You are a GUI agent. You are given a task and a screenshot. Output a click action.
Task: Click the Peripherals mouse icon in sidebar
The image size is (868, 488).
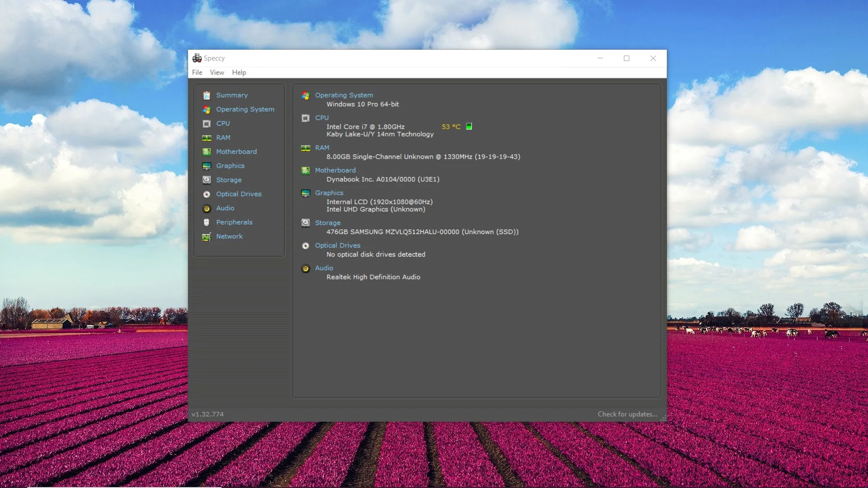[207, 222]
